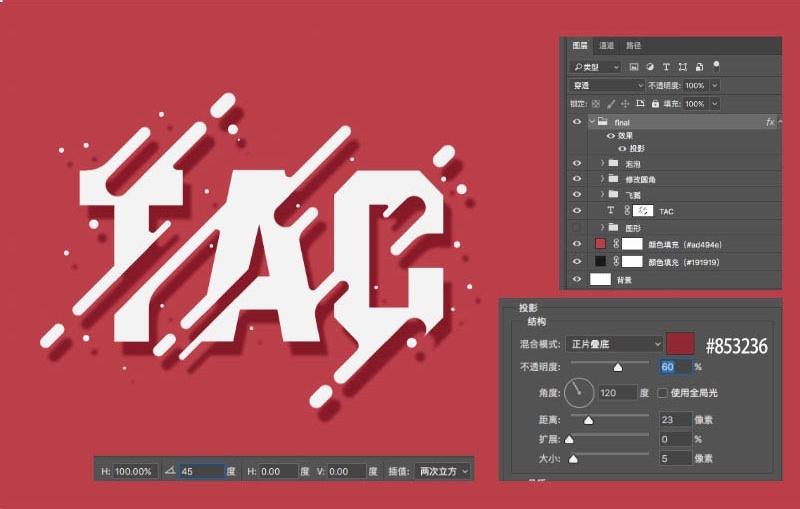The image size is (800, 509).
Task: Filter layers by pixel layer icon
Action: click(634, 67)
